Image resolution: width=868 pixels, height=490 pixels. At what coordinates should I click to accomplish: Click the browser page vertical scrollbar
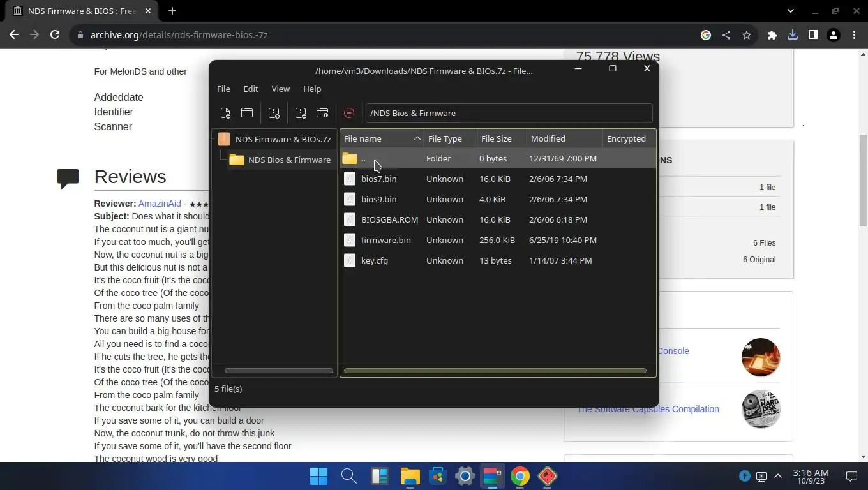pos(863,181)
